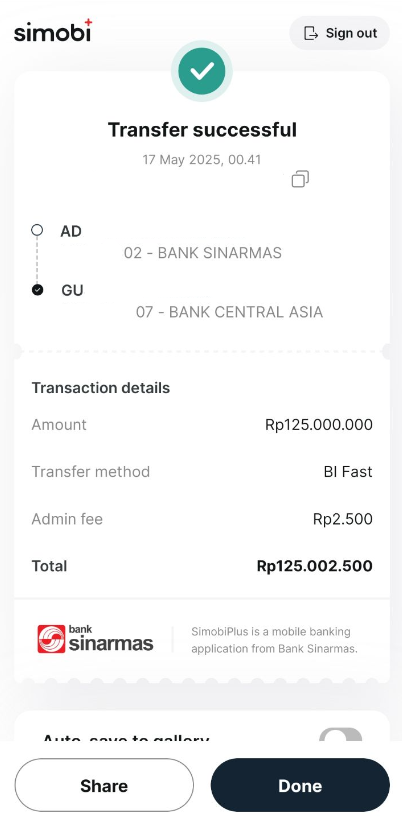
Task: Click the simobi+ logo
Action: [53, 30]
